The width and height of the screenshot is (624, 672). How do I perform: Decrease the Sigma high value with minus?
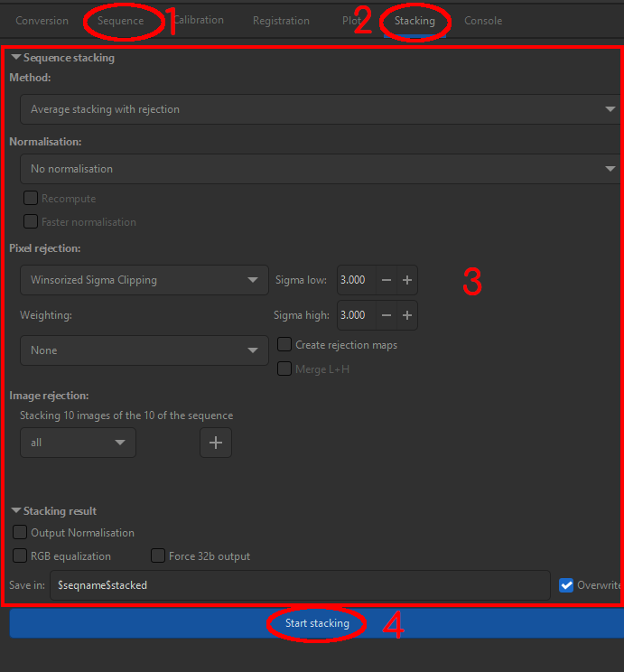(x=387, y=315)
